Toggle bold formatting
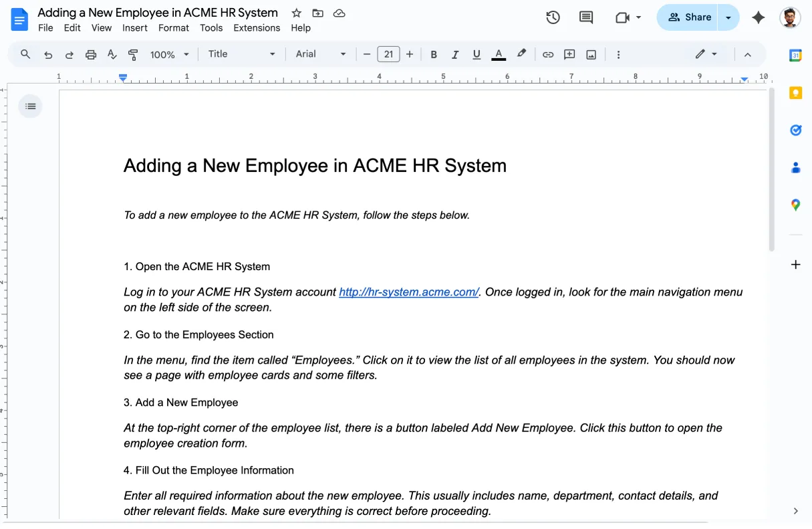Viewport: 812px width, 529px height. (x=434, y=55)
